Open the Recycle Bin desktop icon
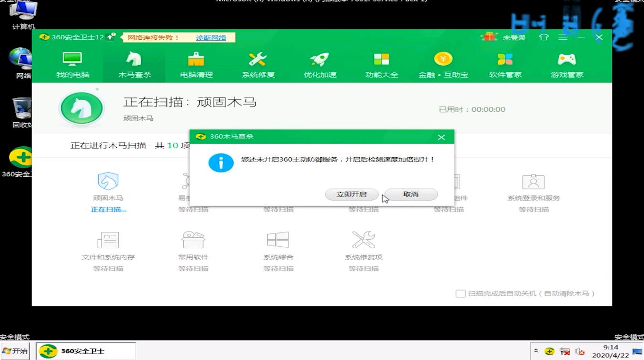 click(x=22, y=113)
